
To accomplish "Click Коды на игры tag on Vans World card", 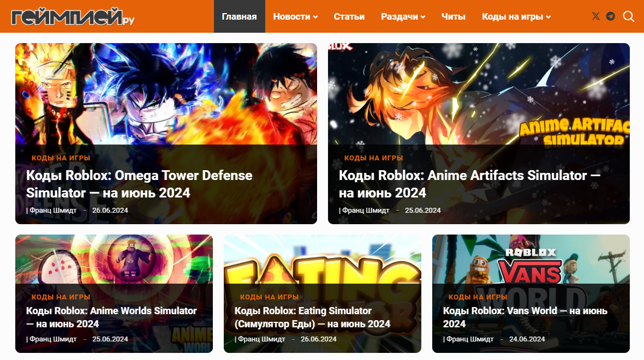I will pos(478,297).
